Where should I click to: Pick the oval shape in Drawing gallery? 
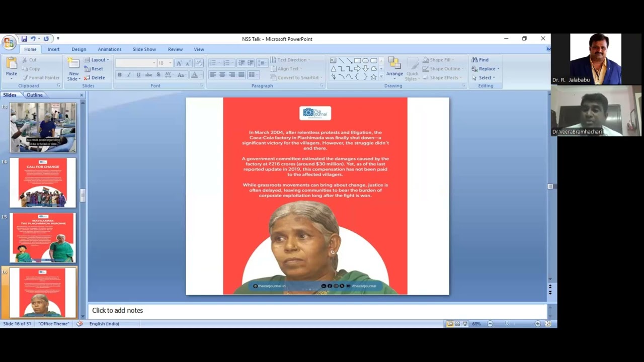tap(365, 61)
